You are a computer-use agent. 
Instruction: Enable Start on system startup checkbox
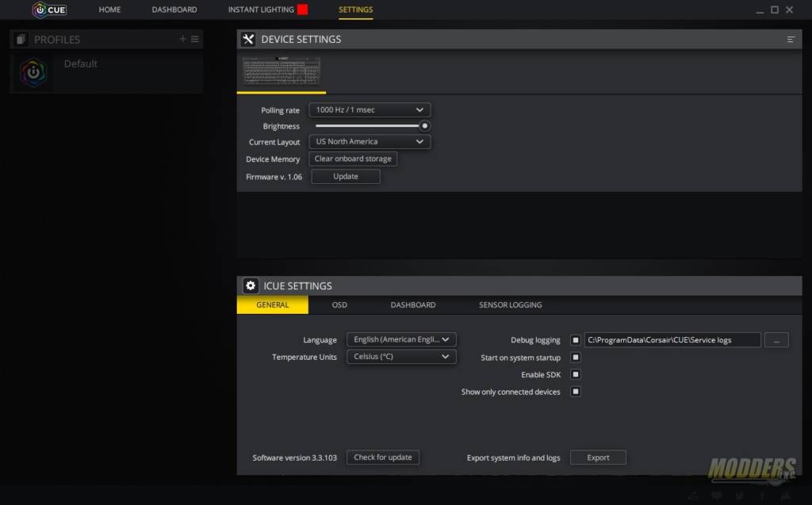[576, 358]
